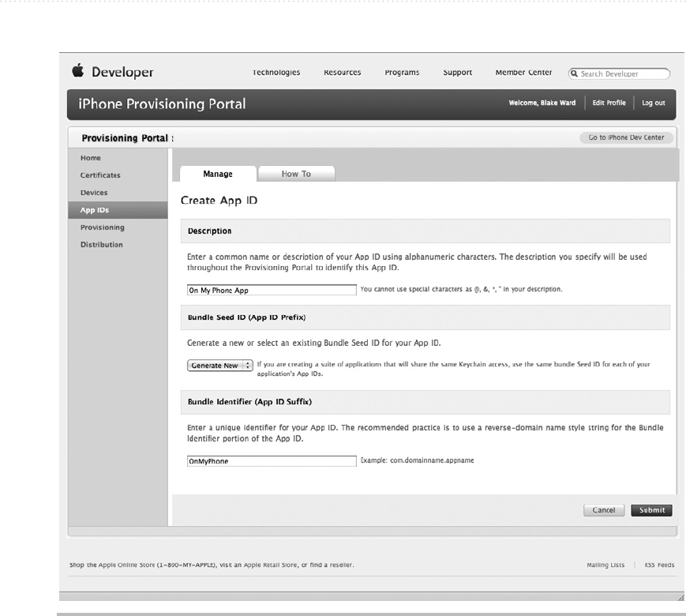
Task: Click the Provisioning Portal breadcrumb title
Action: coord(127,138)
